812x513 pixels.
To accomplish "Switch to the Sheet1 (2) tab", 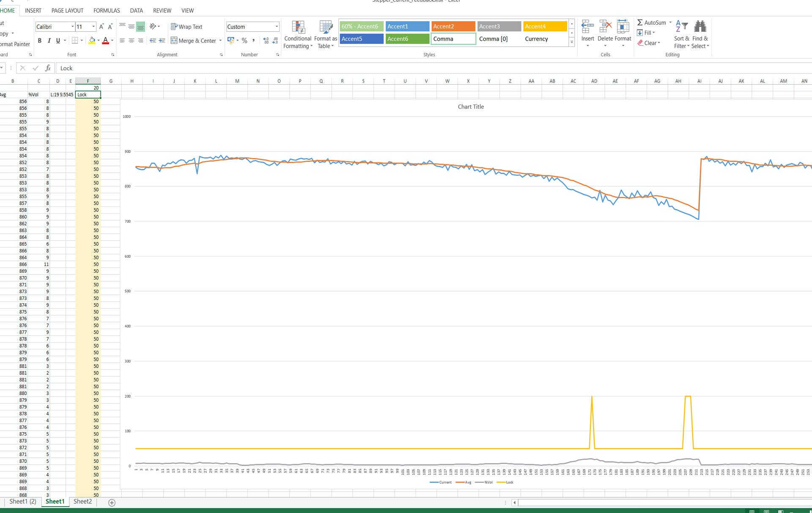I will click(x=23, y=502).
